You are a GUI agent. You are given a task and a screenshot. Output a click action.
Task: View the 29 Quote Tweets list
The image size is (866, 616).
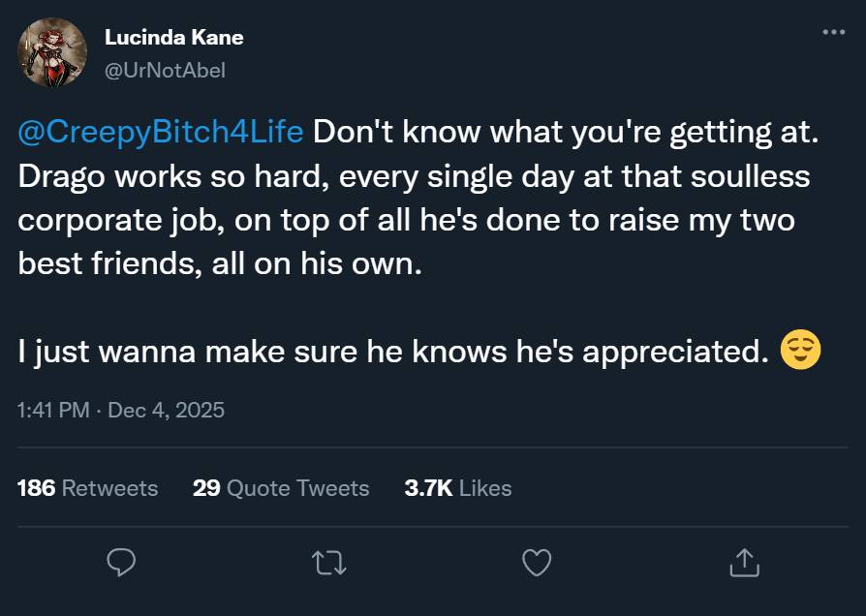coord(281,487)
